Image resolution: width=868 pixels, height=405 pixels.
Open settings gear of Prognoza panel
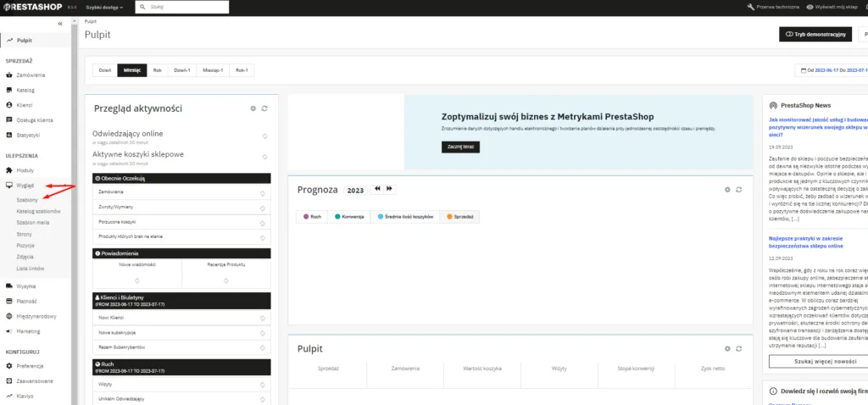click(x=726, y=189)
